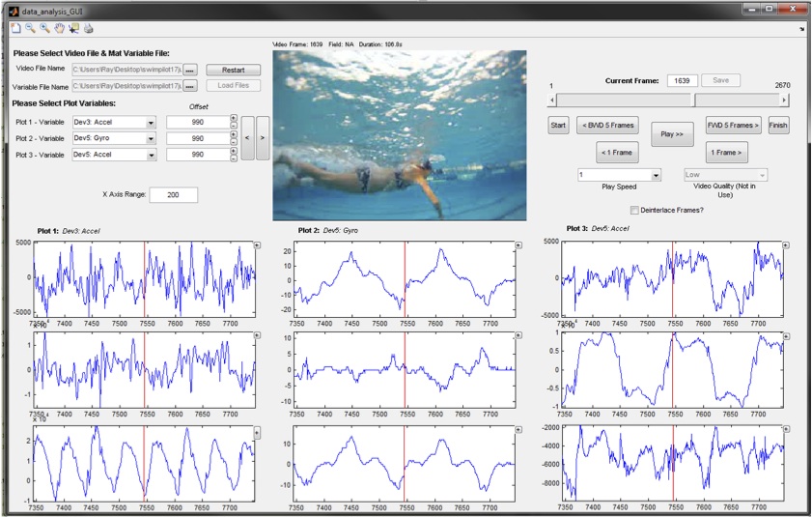Click the X Axis Range input field

(x=174, y=194)
